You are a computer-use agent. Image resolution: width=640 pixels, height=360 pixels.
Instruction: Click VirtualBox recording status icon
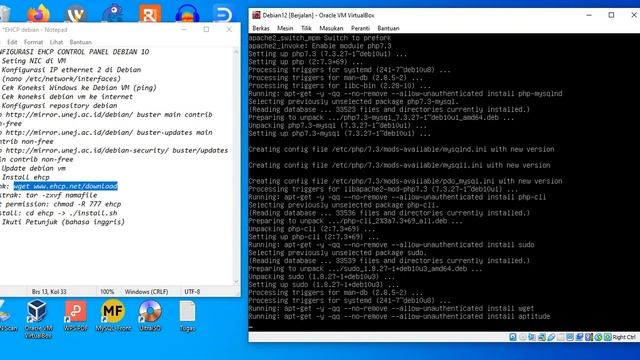tap(579, 337)
